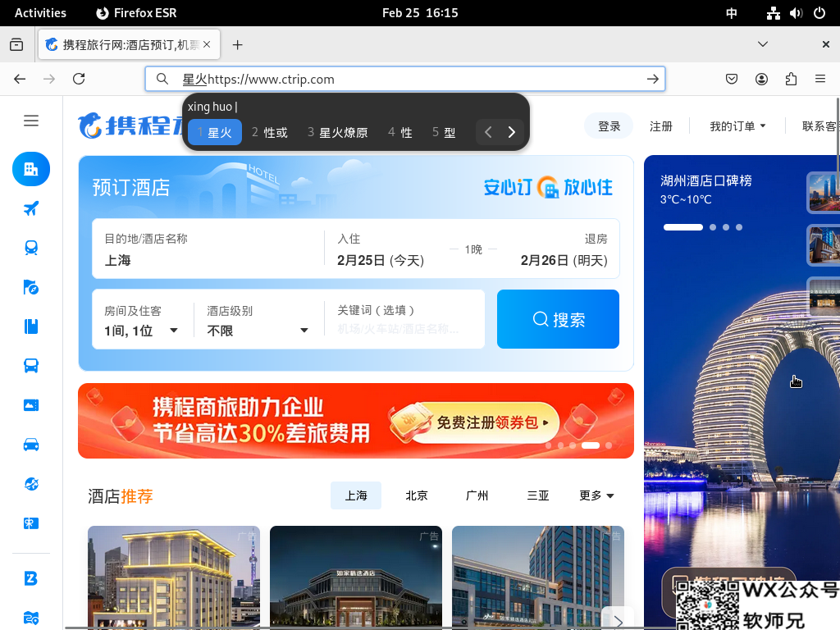Open the attractions picture sidebar icon
Image resolution: width=840 pixels, height=630 pixels.
[x=31, y=405]
